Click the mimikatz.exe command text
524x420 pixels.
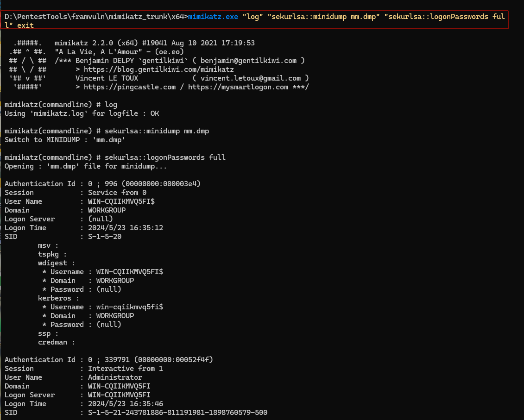213,17
